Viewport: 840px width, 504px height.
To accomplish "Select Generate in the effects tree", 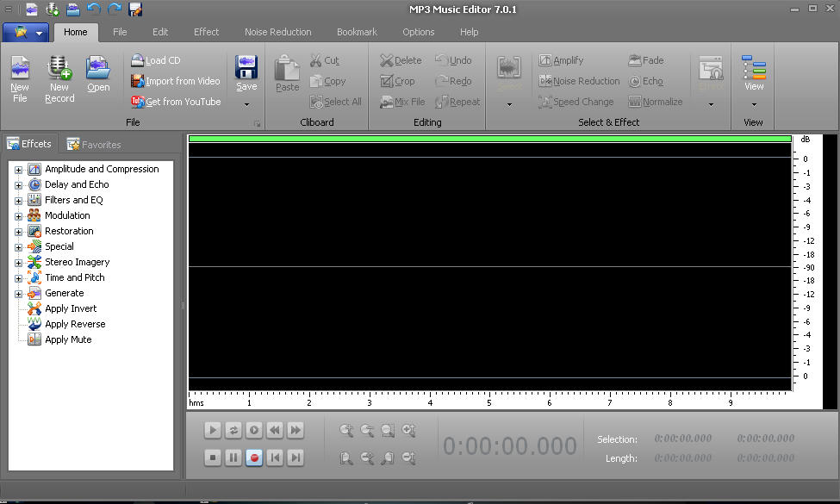I will 65,293.
